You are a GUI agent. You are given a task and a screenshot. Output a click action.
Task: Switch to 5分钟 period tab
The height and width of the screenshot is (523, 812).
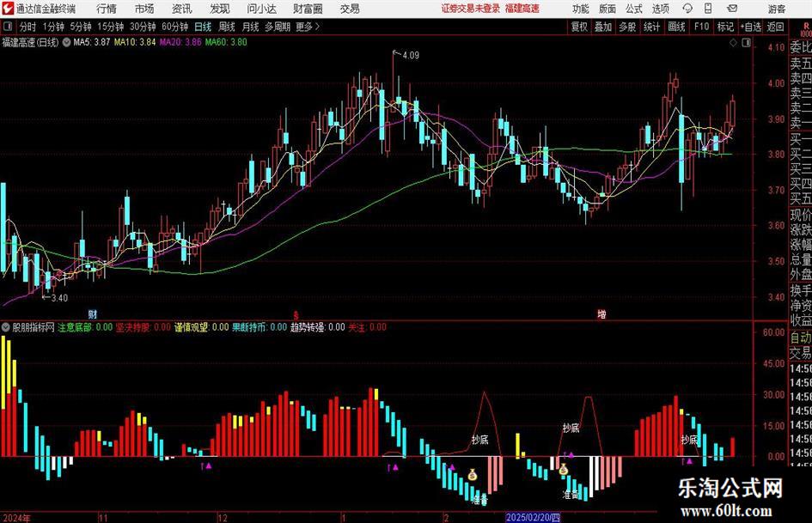tap(80, 27)
